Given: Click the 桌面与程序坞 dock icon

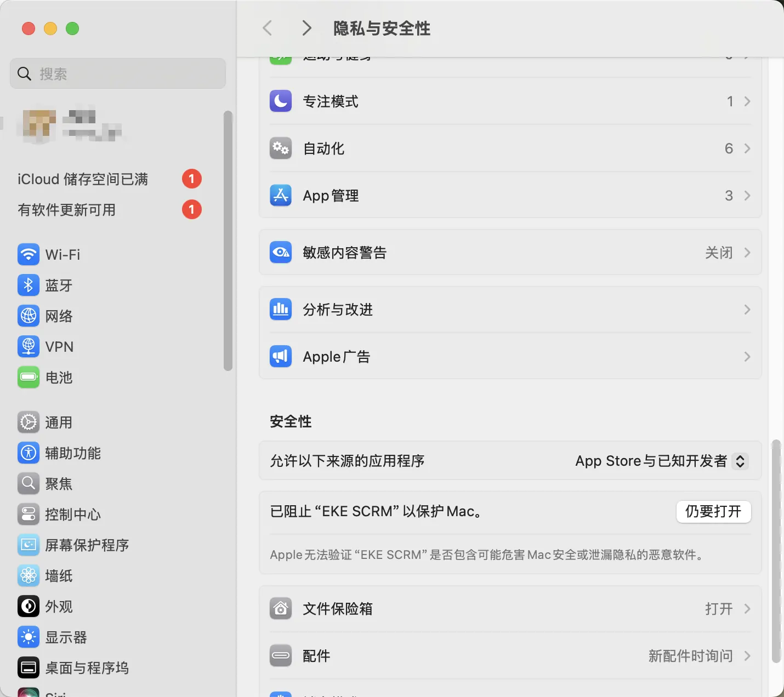Looking at the screenshot, I should click(x=29, y=667).
